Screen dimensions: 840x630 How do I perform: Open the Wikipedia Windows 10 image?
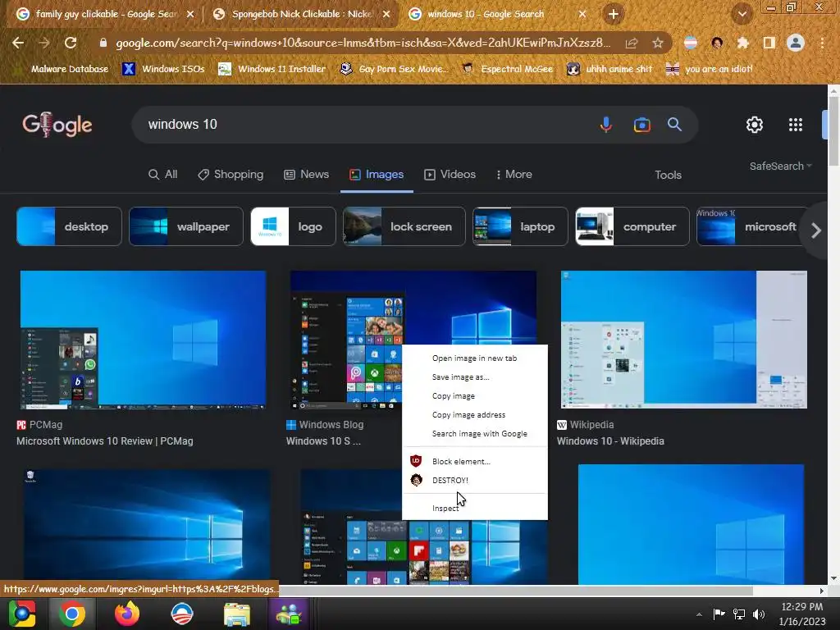683,340
